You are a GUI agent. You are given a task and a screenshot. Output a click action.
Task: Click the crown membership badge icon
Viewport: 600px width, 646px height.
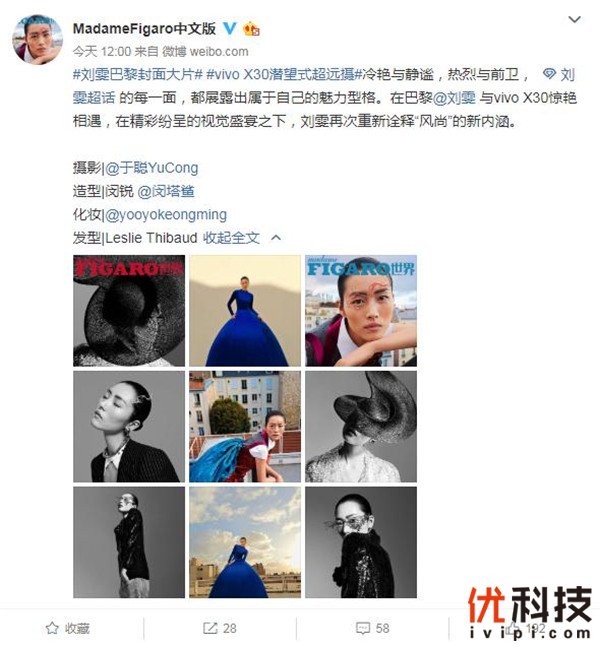(251, 29)
